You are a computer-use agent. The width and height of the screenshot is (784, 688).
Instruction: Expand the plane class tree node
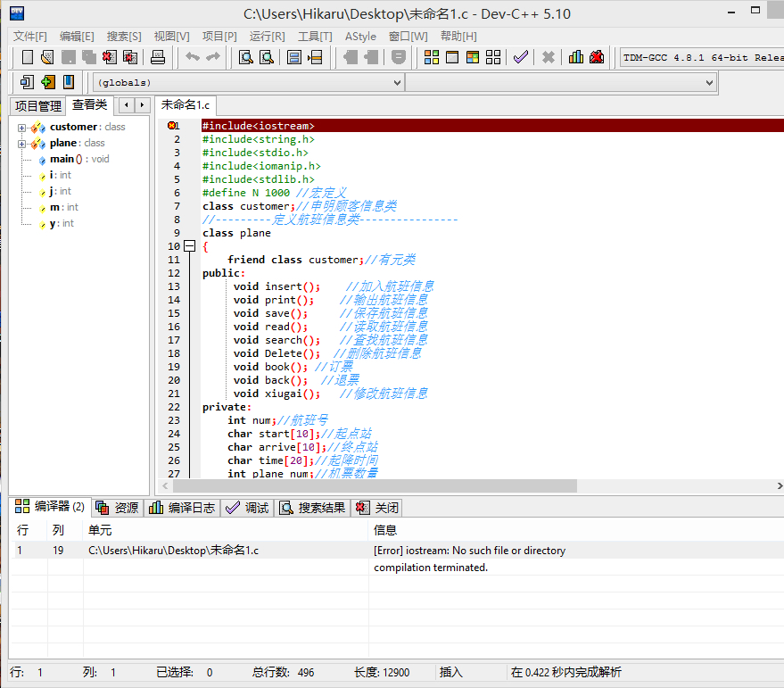click(21, 144)
